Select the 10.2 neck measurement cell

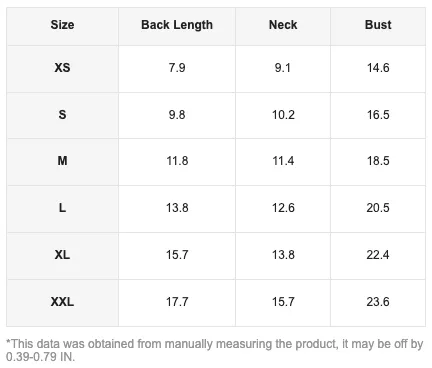pos(283,115)
